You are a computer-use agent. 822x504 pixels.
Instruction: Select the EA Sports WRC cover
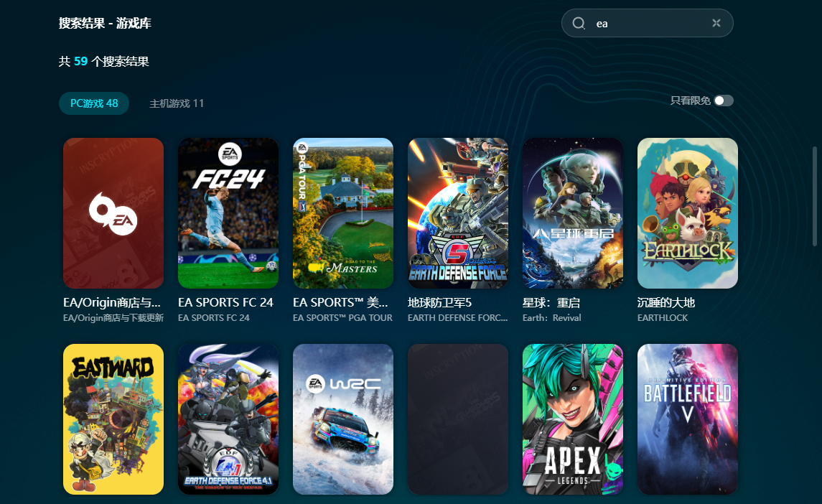pos(343,419)
